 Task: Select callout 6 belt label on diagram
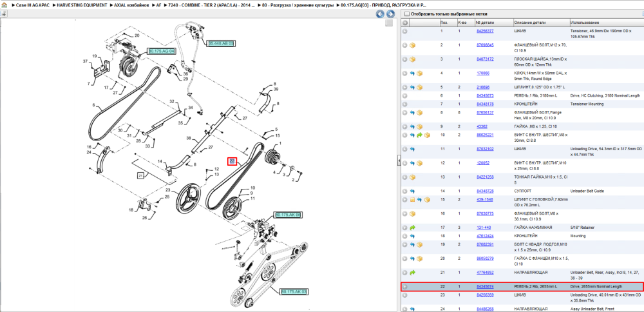tap(93, 104)
